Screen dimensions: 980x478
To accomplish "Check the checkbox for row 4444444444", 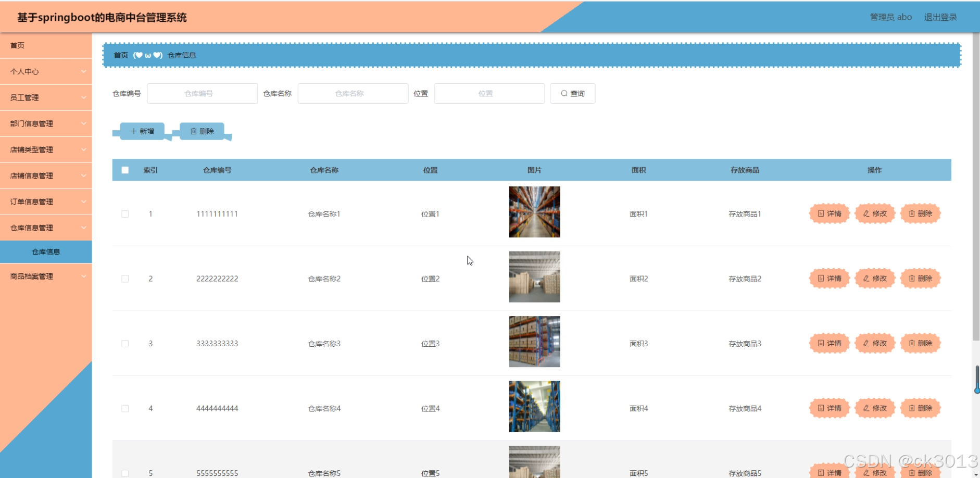I will pos(125,409).
